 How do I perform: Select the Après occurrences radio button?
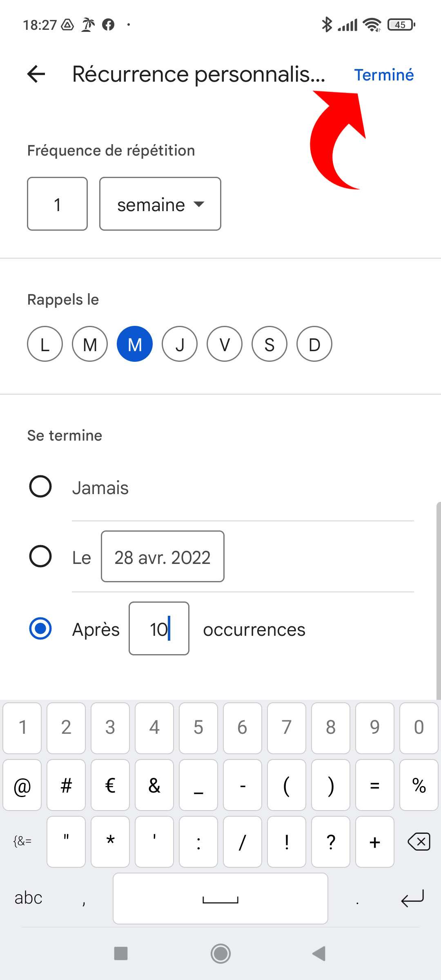point(40,628)
